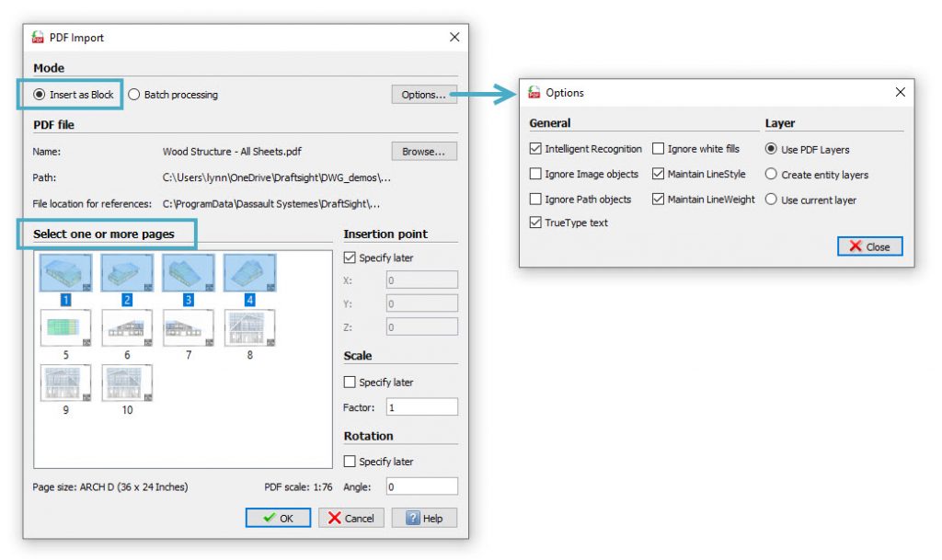Click the DraftSight logo on PDF Import title bar

click(x=40, y=38)
